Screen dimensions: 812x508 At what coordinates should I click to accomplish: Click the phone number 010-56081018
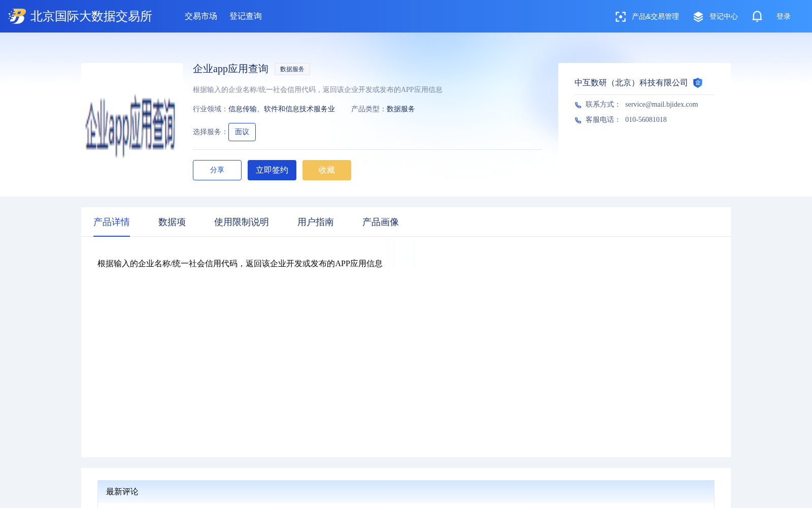tap(646, 120)
